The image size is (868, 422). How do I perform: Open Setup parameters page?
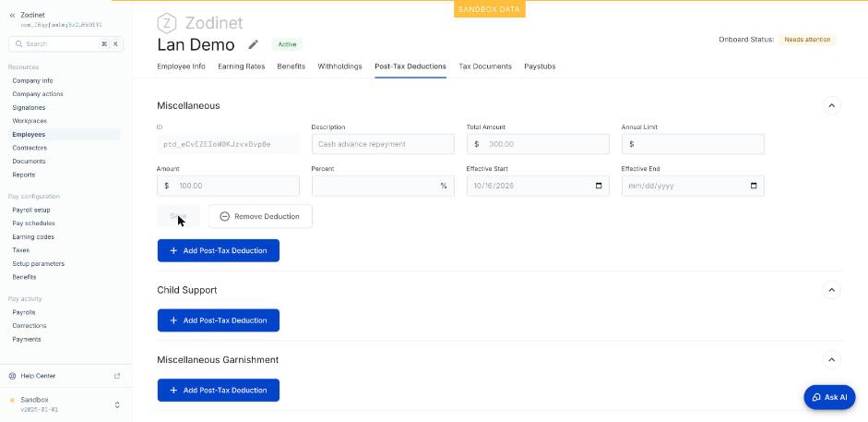38,263
